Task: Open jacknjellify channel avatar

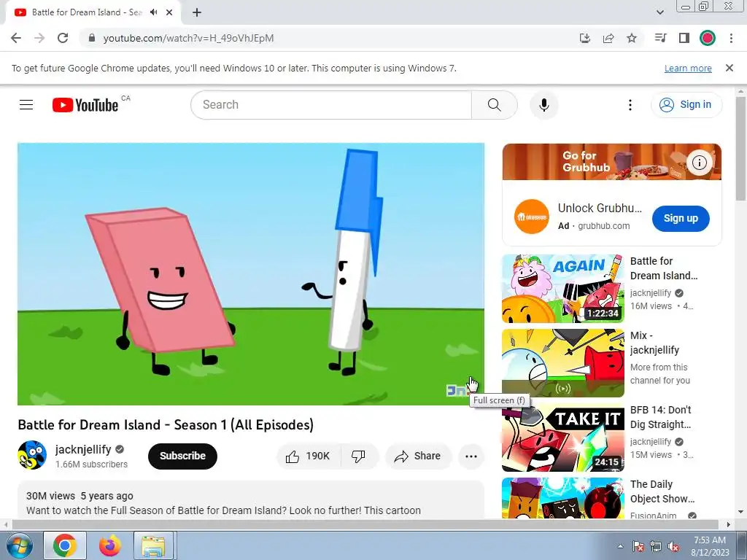Action: (32, 455)
